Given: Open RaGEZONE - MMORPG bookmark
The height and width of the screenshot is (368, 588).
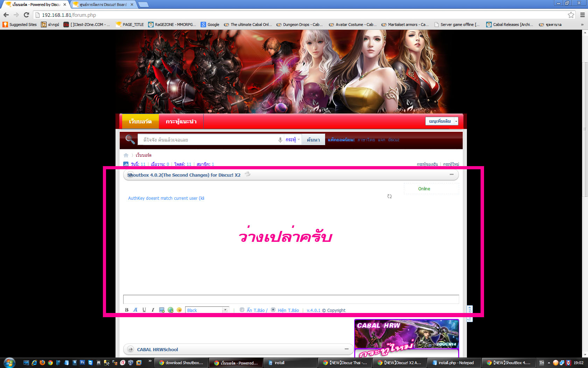Looking at the screenshot, I should pos(172,25).
